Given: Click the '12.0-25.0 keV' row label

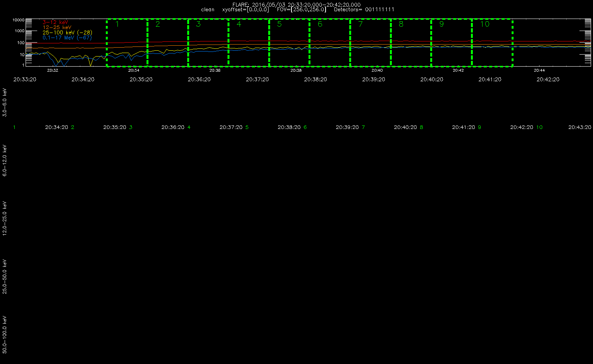Looking at the screenshot, I should point(5,218).
